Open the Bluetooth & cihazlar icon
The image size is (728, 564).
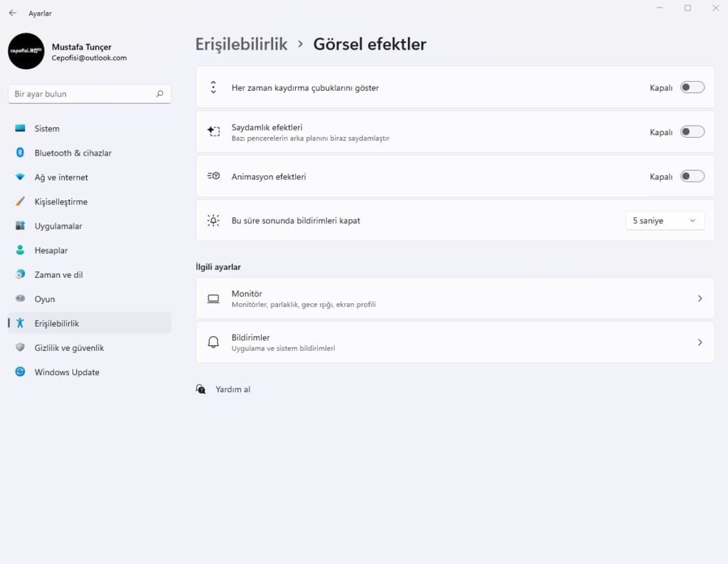point(20,153)
